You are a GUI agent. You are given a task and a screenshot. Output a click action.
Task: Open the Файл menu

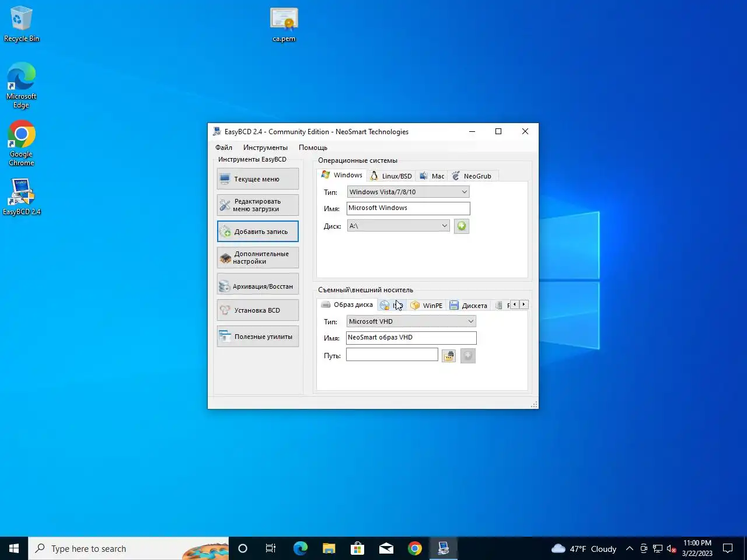(x=224, y=148)
